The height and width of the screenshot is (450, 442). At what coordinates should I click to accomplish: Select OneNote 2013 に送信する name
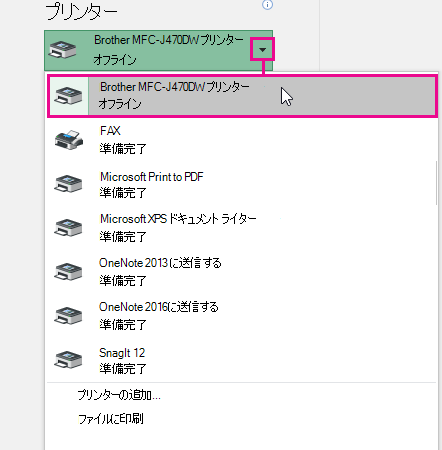point(160,263)
